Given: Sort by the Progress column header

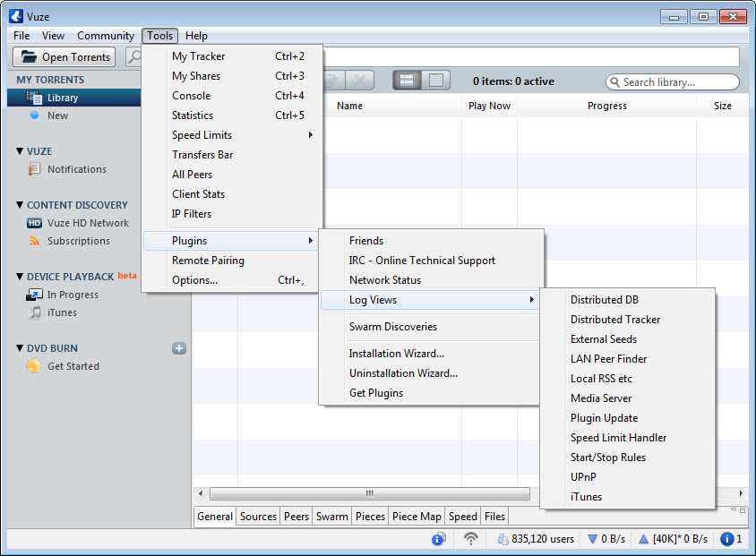Looking at the screenshot, I should pyautogui.click(x=607, y=106).
